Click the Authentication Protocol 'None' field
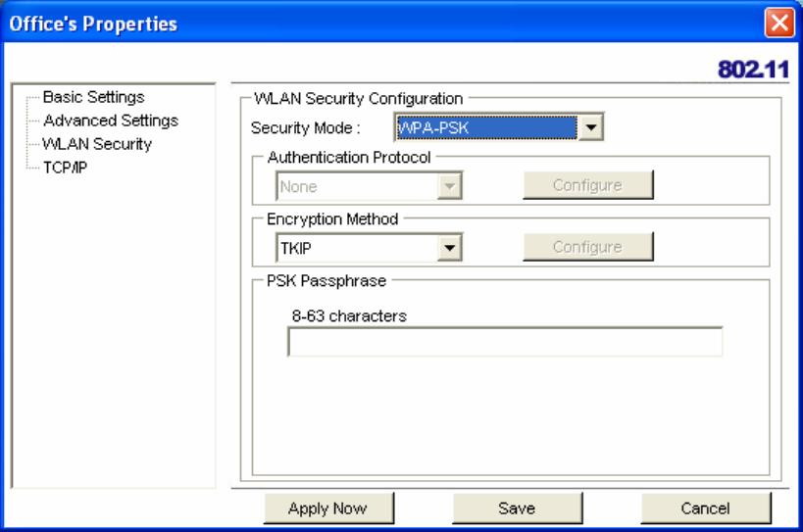The height and width of the screenshot is (532, 803). [357, 186]
